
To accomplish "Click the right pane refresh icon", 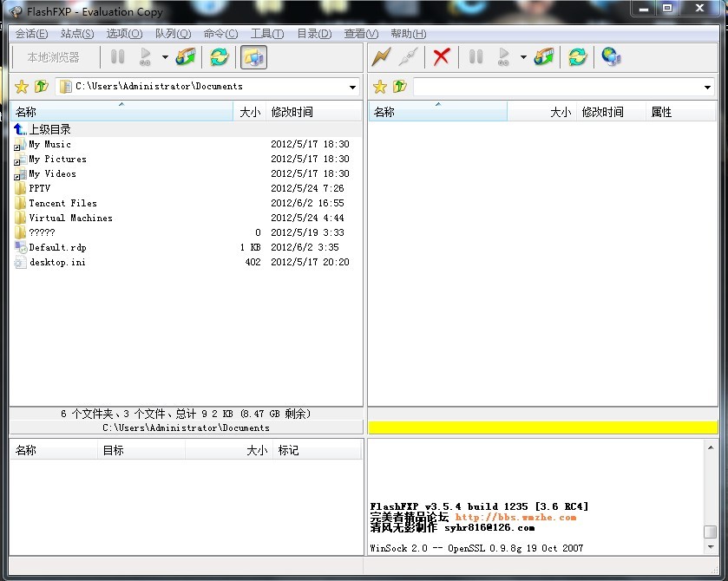I will (x=577, y=57).
